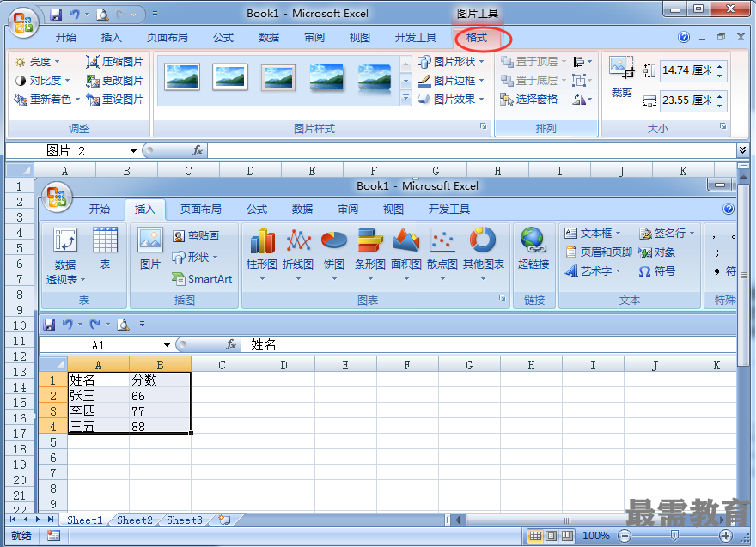Click the zoom slider handle
This screenshot has width=756, height=547.
[x=674, y=536]
